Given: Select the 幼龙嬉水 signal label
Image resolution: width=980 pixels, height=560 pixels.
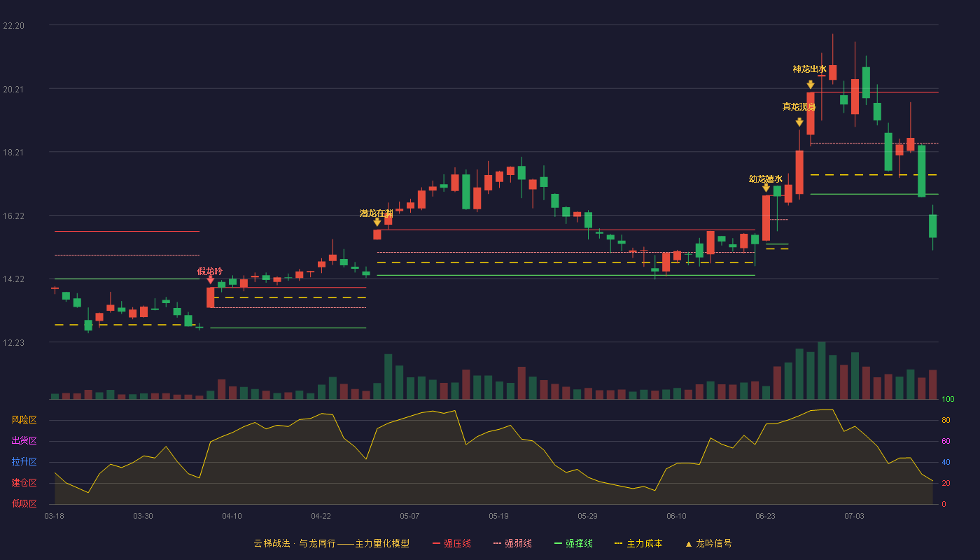Looking at the screenshot, I should (766, 178).
